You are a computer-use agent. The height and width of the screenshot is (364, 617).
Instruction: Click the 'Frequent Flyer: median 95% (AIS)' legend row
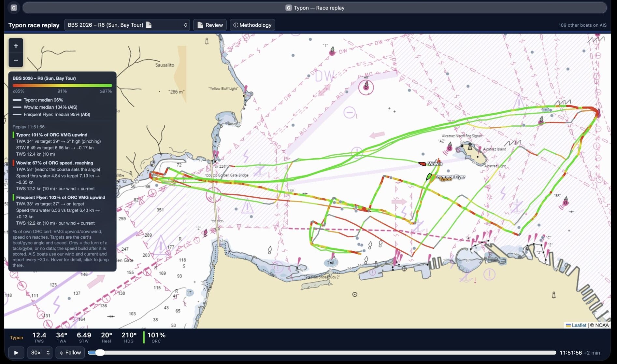tap(51, 114)
